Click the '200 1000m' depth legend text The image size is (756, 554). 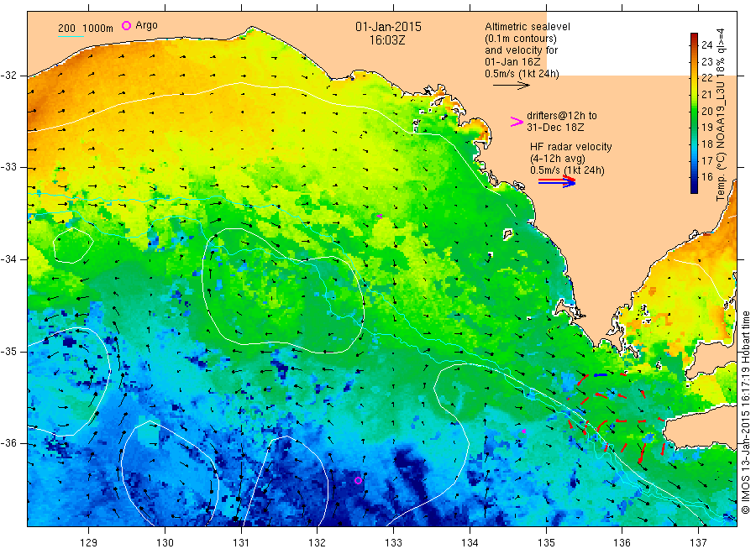click(x=86, y=29)
